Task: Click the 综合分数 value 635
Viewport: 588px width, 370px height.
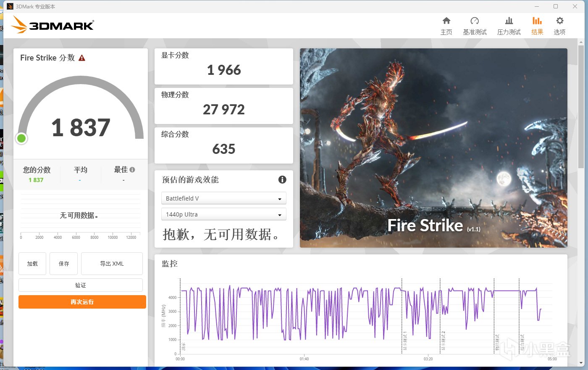Action: pos(224,149)
